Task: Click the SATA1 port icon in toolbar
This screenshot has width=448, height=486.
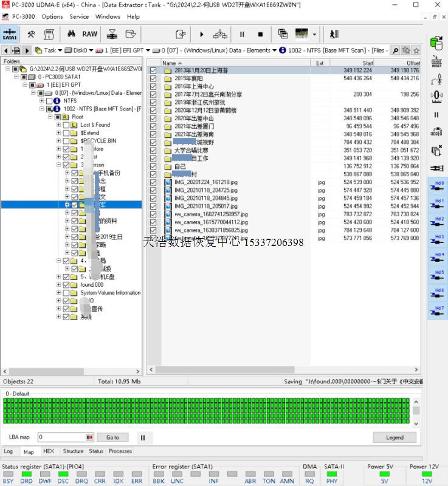Action: [10, 34]
